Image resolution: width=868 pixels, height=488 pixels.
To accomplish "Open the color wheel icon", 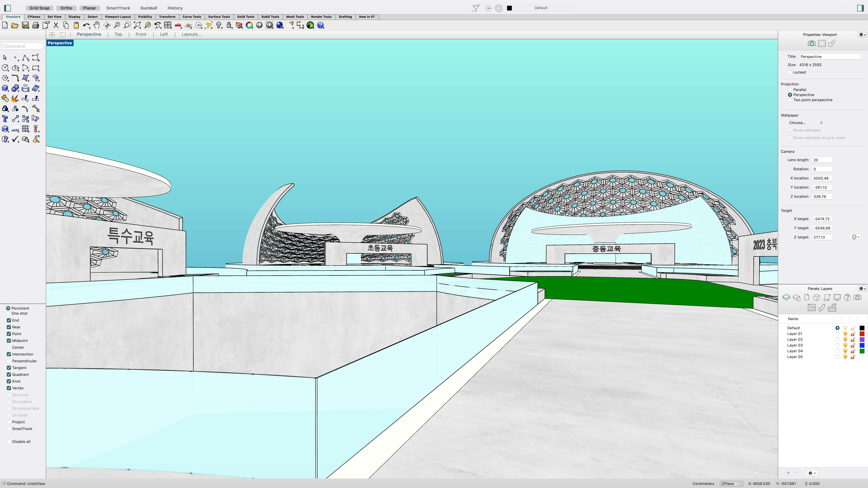I will pos(249,25).
